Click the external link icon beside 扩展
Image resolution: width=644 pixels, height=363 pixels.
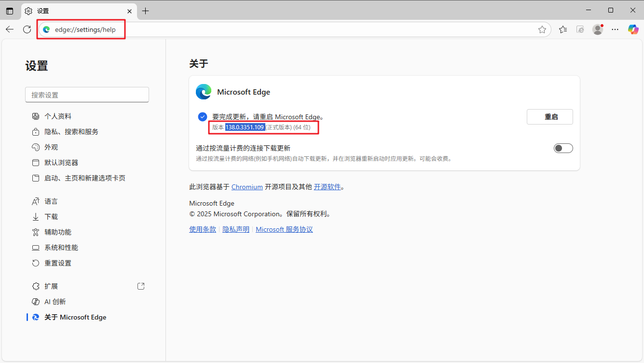[141, 286]
